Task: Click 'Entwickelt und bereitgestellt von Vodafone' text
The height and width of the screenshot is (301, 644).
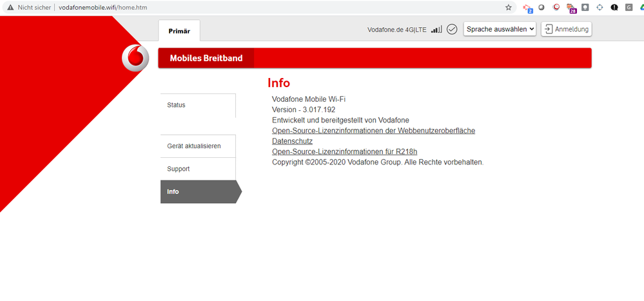Action: pyautogui.click(x=340, y=121)
